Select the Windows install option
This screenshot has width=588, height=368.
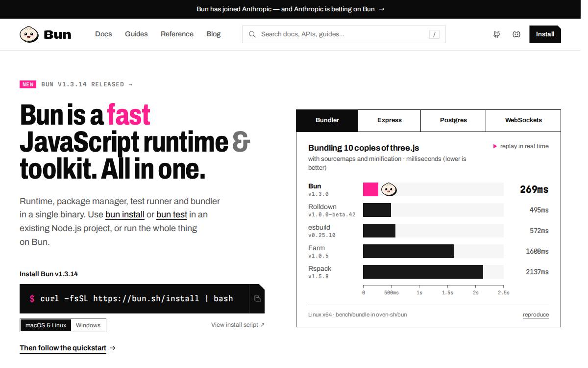[88, 325]
